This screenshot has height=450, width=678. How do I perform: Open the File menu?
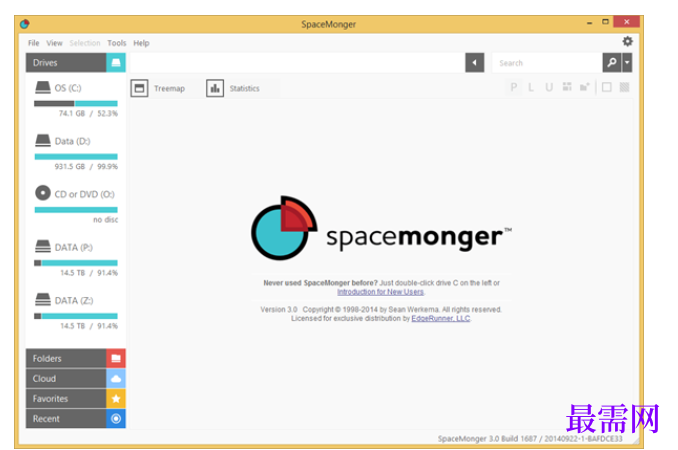point(33,43)
